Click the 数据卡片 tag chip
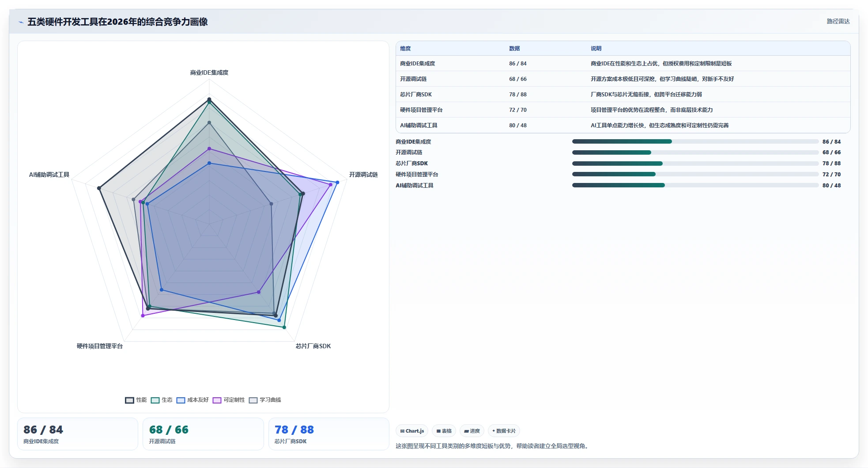This screenshot has height=468, width=868. click(504, 431)
